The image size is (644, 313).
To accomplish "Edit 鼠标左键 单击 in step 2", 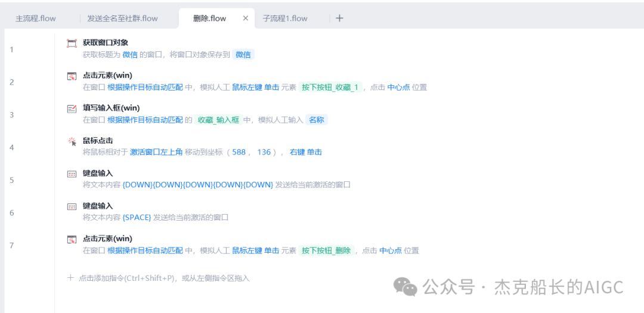I will tap(255, 87).
